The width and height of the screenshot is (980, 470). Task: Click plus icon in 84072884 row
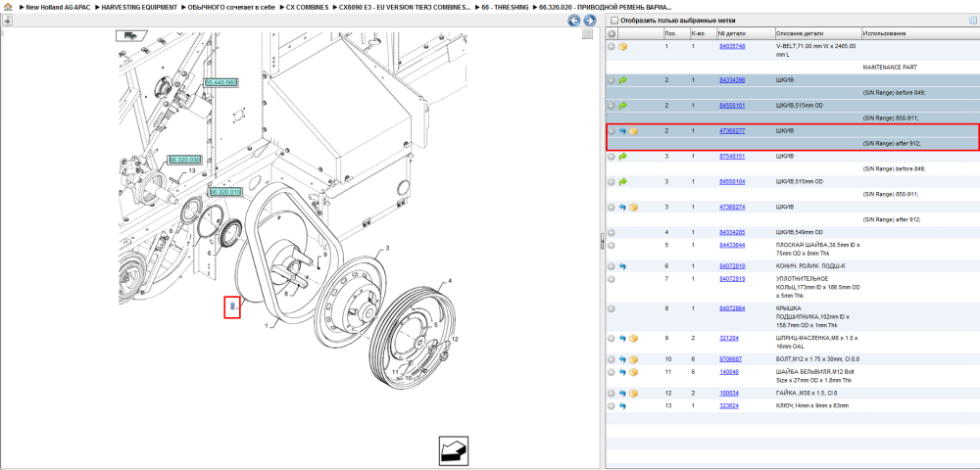coord(612,308)
